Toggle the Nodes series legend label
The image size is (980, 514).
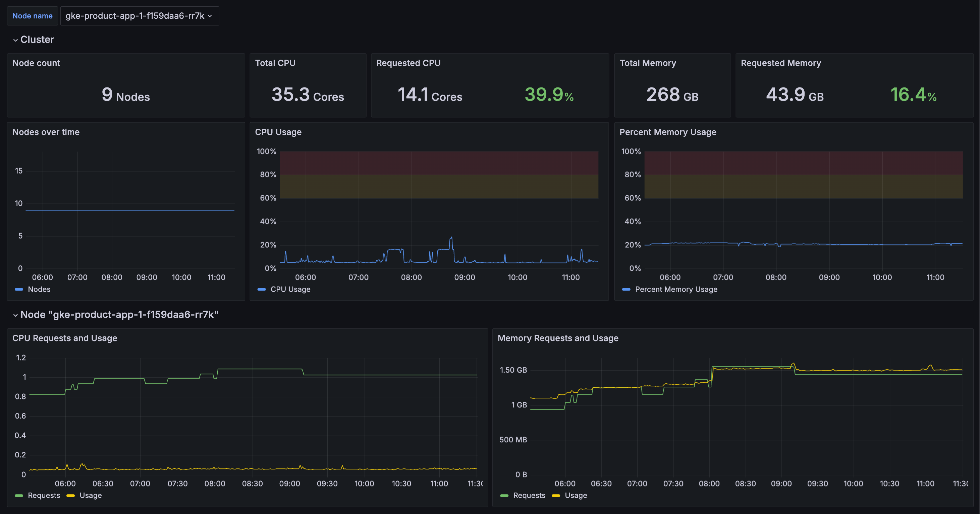[x=39, y=289]
